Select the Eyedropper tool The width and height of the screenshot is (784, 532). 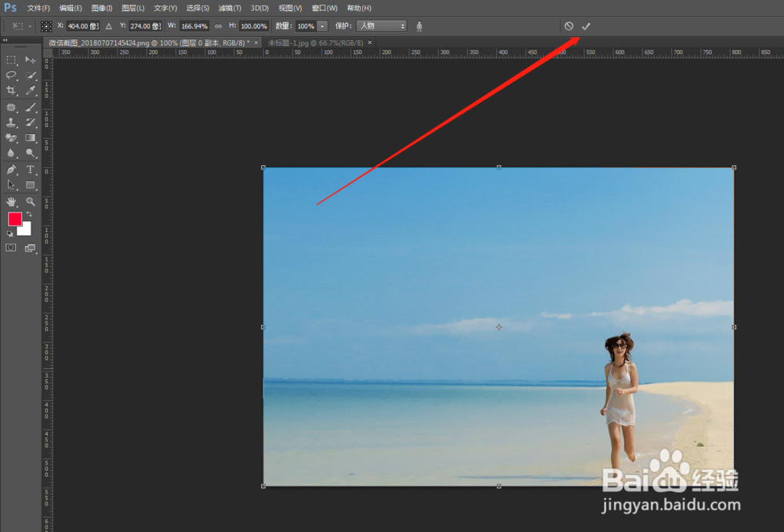31,90
